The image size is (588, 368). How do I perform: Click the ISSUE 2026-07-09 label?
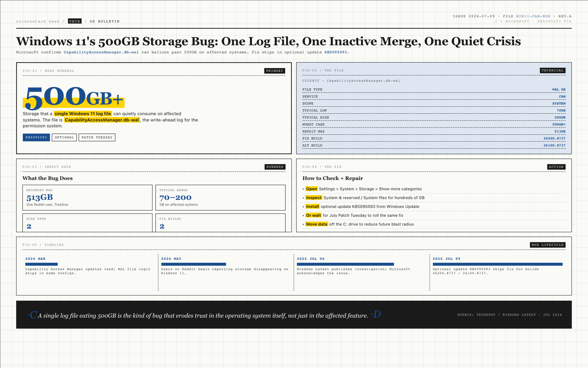point(474,16)
